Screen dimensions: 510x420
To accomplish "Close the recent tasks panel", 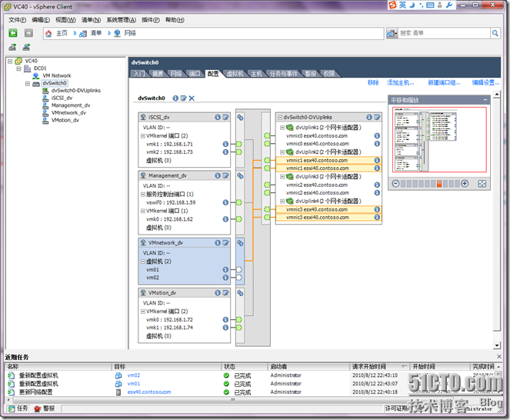I will pos(499,357).
